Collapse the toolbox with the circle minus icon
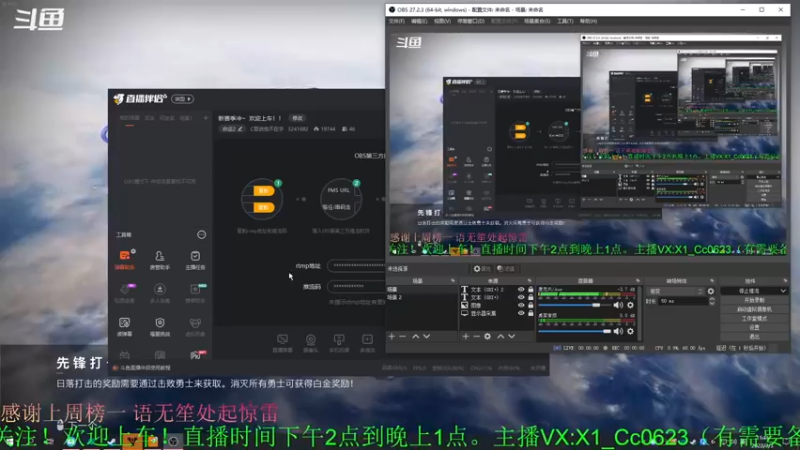This screenshot has height=450, width=800. point(202,235)
